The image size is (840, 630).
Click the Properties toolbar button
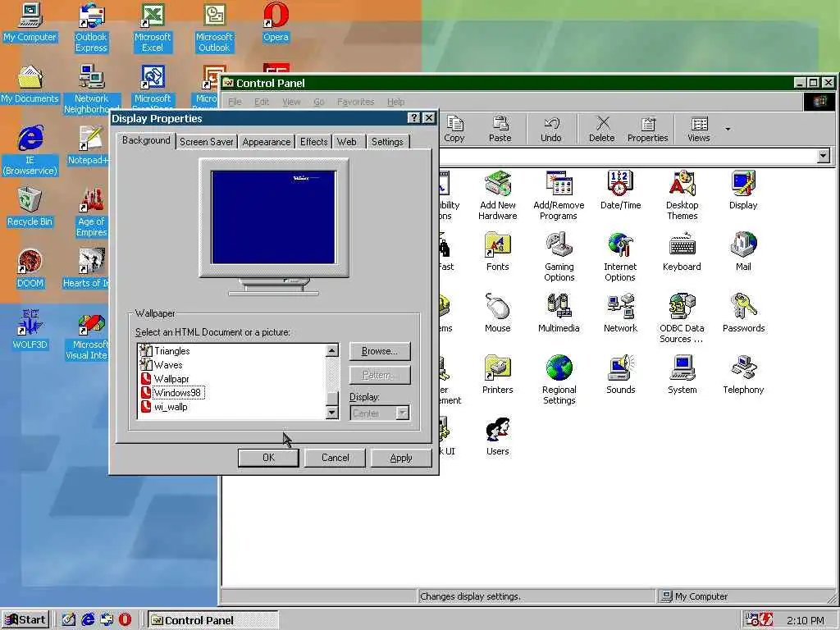[x=648, y=129]
